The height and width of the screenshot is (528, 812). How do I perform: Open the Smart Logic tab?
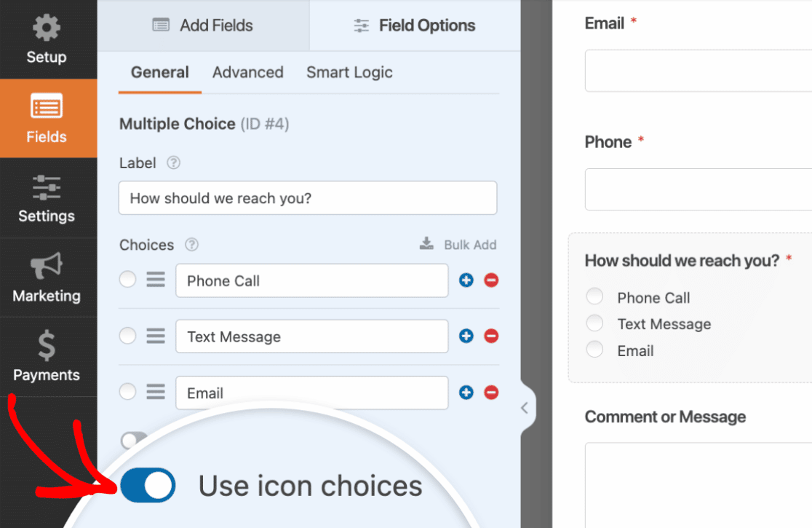(349, 73)
